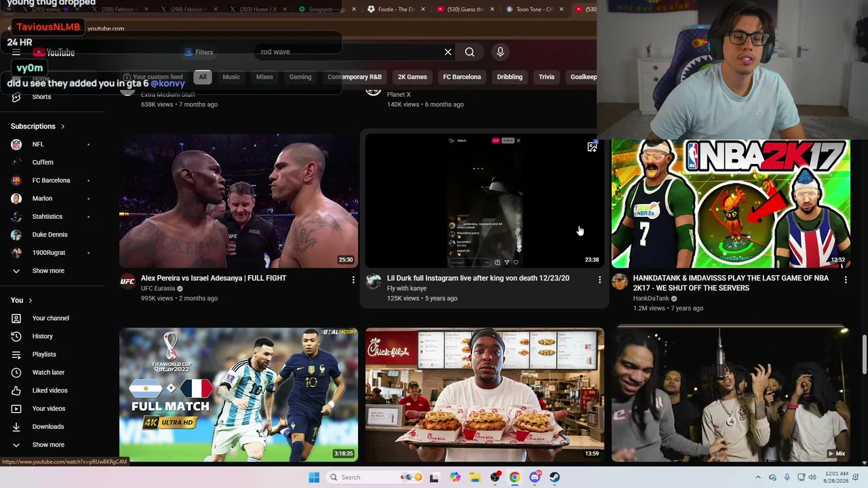Image resolution: width=868 pixels, height=488 pixels.
Task: Start voice search with microphone icon
Action: (x=500, y=52)
